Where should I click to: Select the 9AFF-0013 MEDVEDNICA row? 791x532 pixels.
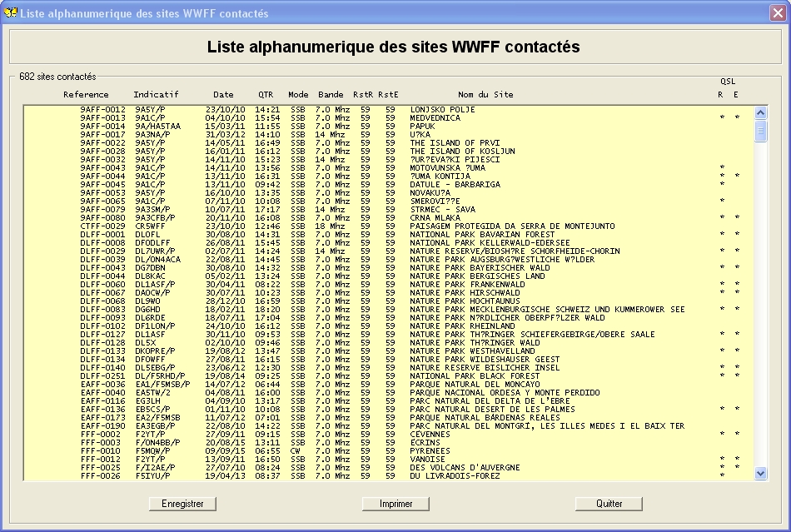point(389,118)
